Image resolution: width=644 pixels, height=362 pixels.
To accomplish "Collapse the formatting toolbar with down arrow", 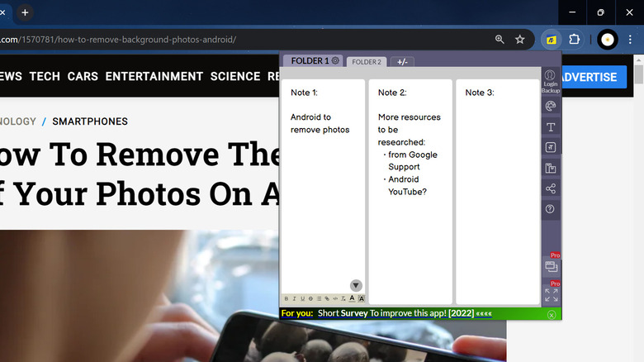I will tap(356, 286).
